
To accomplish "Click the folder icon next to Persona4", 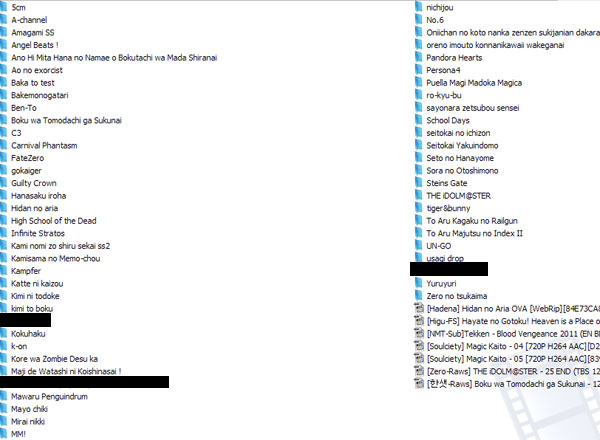I will click(419, 70).
